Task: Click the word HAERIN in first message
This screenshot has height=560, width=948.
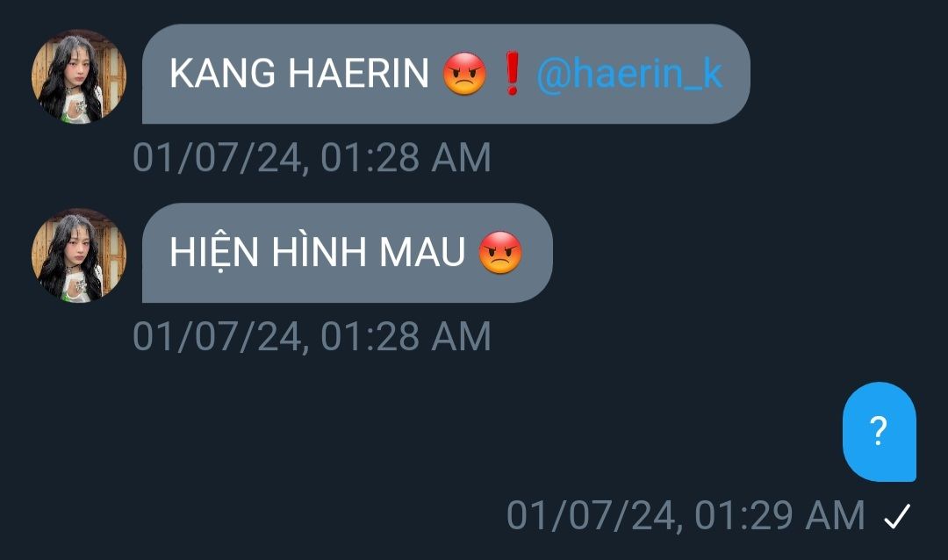Action: click(x=358, y=74)
